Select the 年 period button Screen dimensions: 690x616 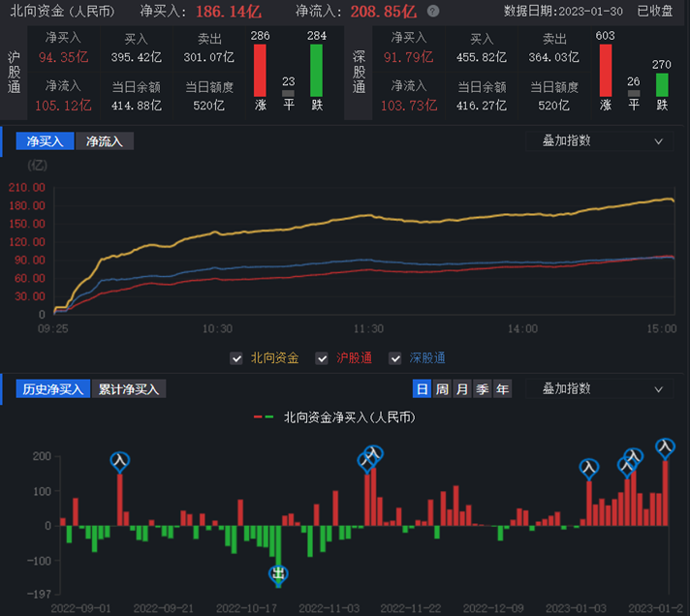(502, 389)
